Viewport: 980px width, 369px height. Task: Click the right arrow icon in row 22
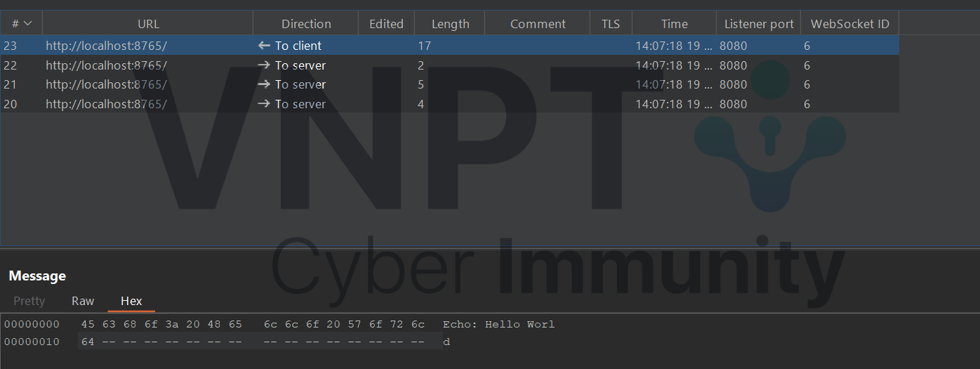(264, 65)
